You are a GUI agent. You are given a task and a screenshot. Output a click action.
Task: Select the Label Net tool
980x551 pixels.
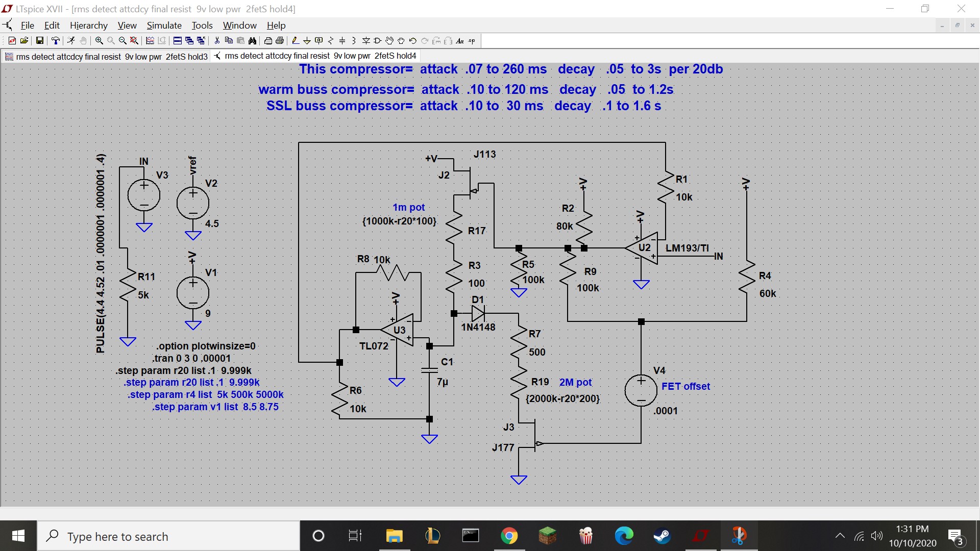pyautogui.click(x=318, y=41)
